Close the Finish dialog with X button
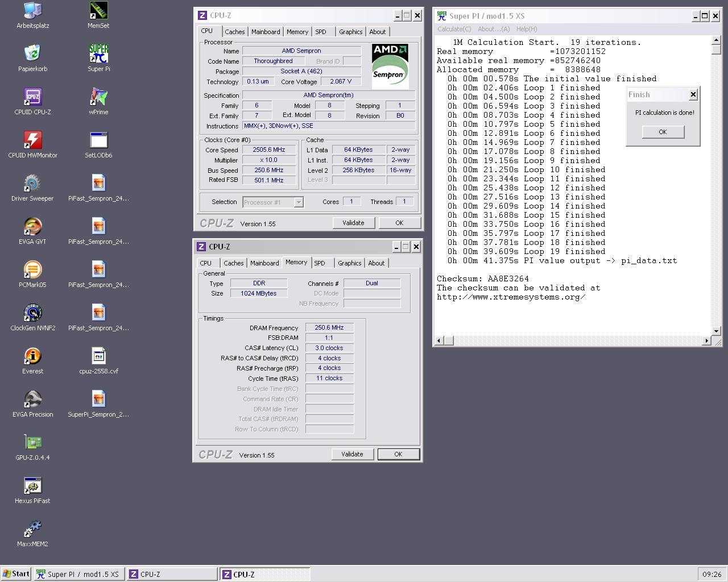The width and height of the screenshot is (728, 582). [x=693, y=94]
